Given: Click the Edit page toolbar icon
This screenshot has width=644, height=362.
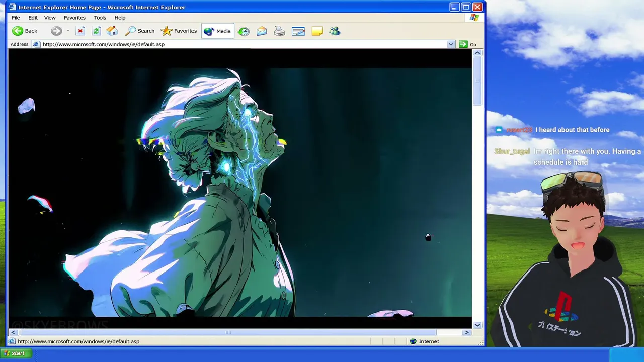Looking at the screenshot, I should coord(298,31).
